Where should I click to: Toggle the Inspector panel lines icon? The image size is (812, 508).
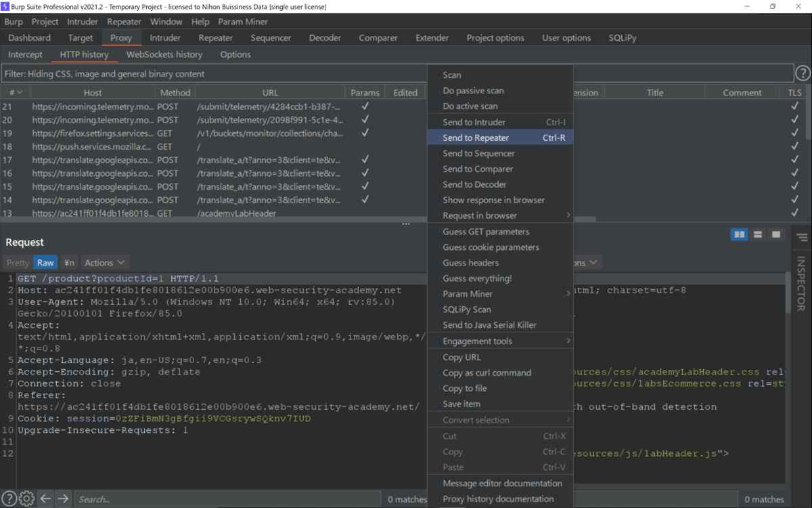click(802, 237)
